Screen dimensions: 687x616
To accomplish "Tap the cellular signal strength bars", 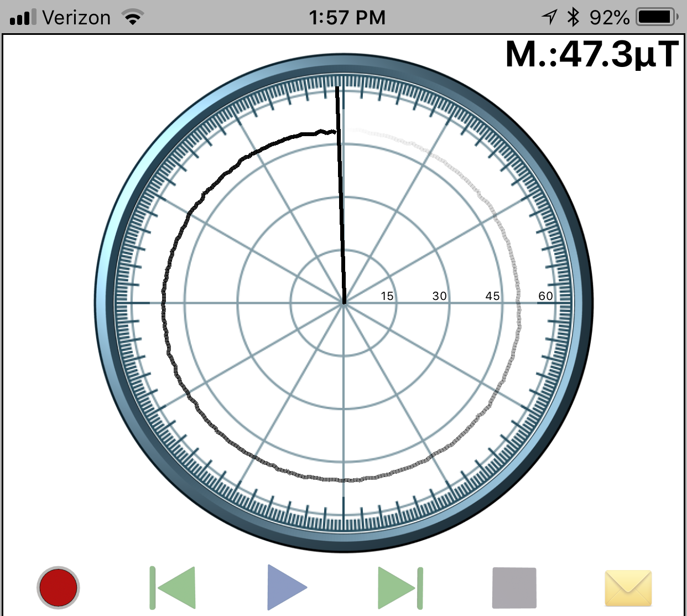I will pos(23,18).
